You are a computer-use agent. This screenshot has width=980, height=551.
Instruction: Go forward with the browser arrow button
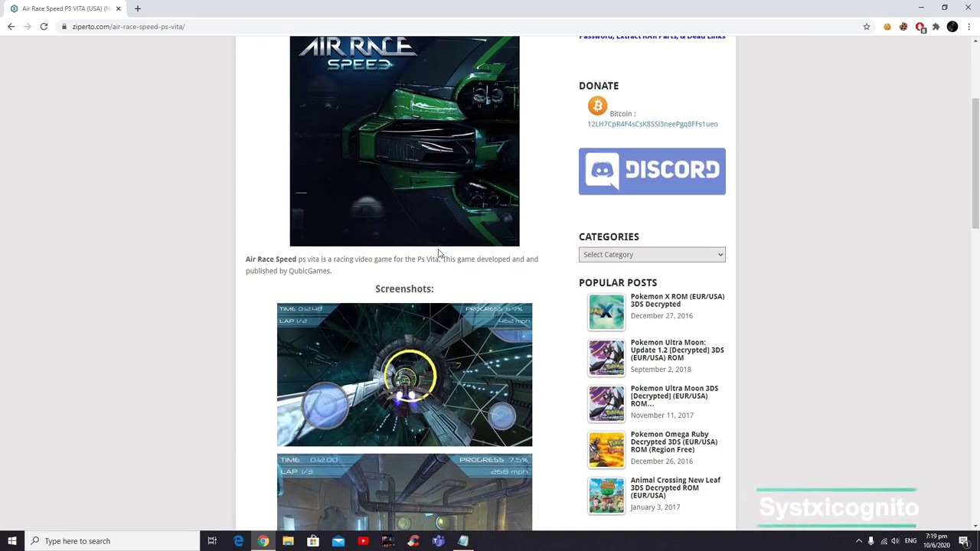(x=27, y=27)
